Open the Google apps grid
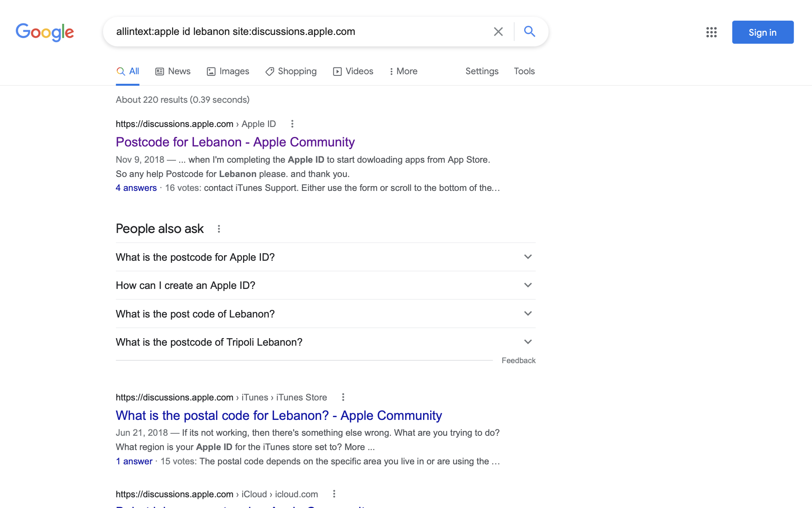This screenshot has width=812, height=508. coord(711,32)
